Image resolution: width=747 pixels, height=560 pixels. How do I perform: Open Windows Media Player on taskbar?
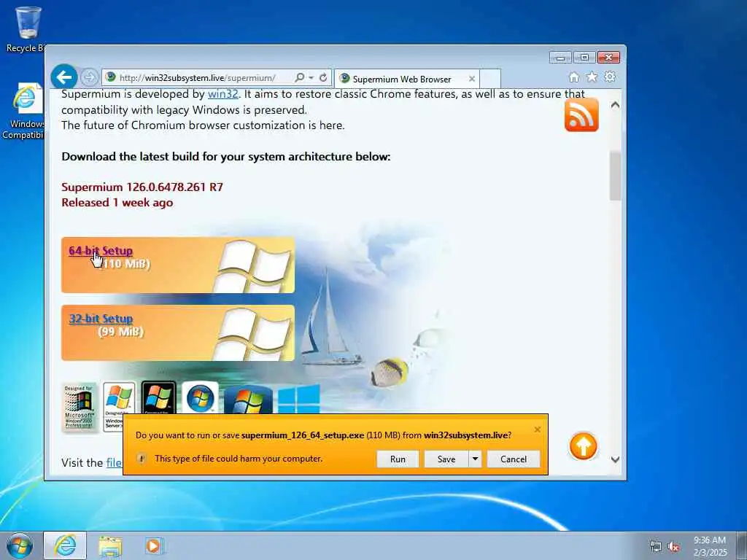pyautogui.click(x=154, y=545)
